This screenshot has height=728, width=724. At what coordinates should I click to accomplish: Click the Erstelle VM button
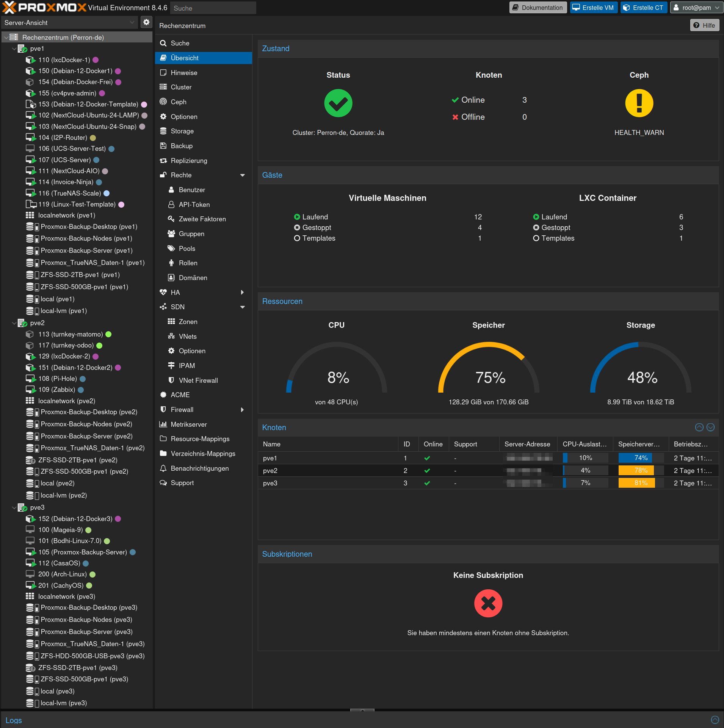click(x=594, y=8)
